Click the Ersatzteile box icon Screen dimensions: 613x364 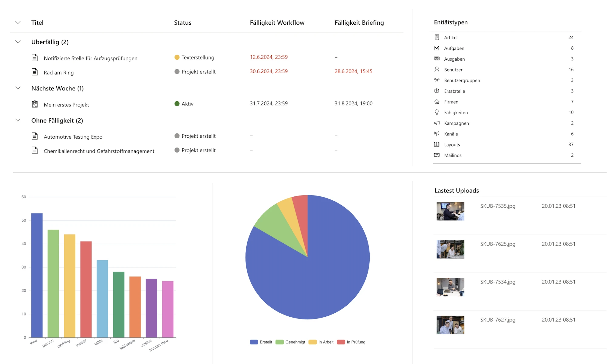[x=436, y=91]
